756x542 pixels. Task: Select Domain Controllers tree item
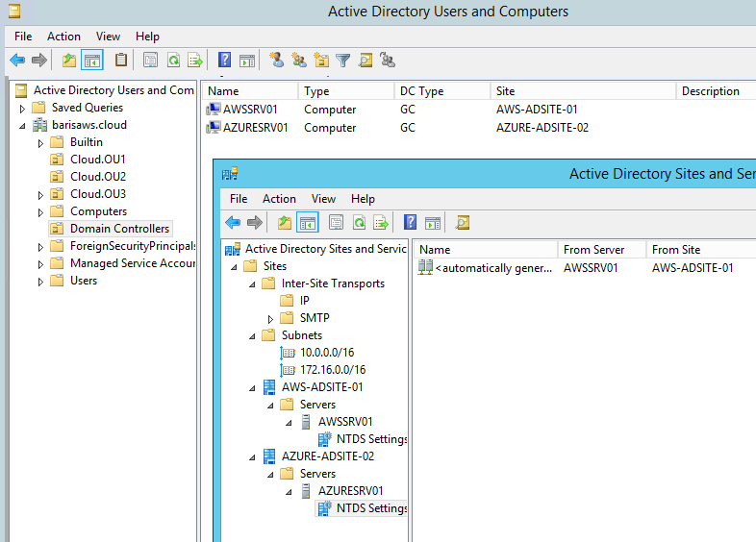[119, 229]
